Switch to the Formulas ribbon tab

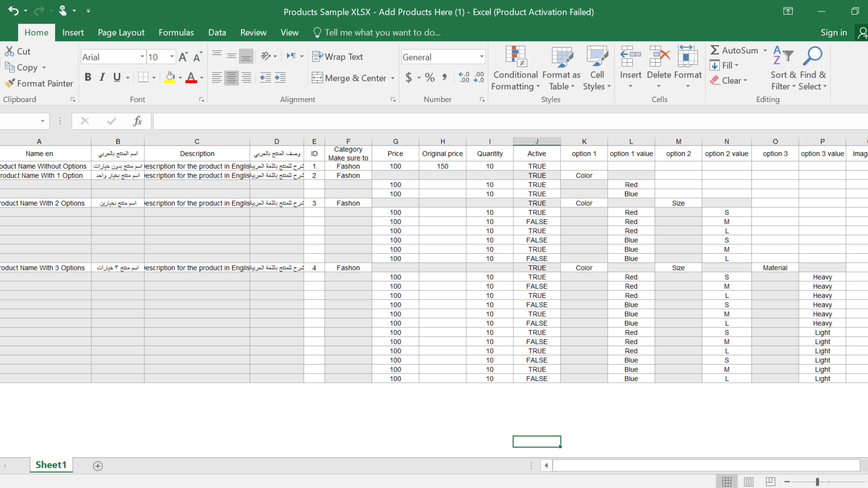tap(176, 32)
